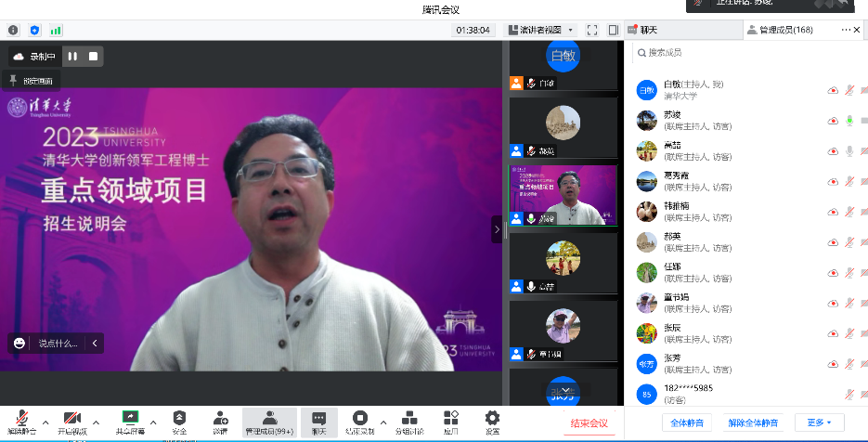Click 结束录制 in the bottom toolbar
868x442 pixels.
tap(360, 422)
